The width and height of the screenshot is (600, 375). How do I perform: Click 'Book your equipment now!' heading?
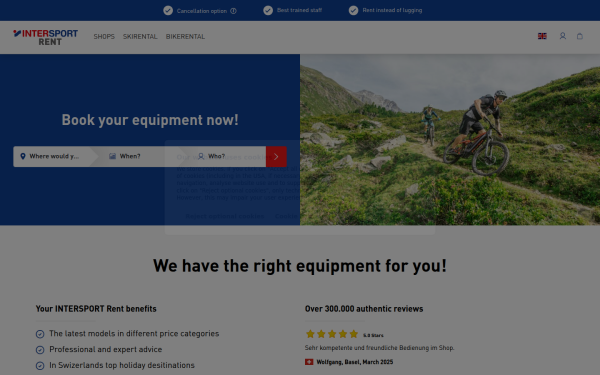tap(150, 120)
